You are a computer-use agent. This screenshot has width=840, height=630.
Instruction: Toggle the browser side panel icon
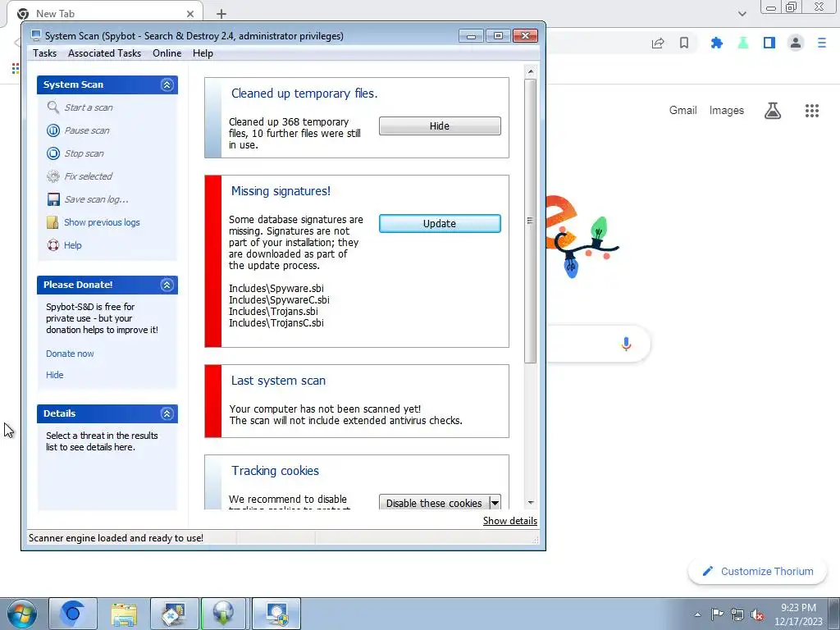[769, 43]
